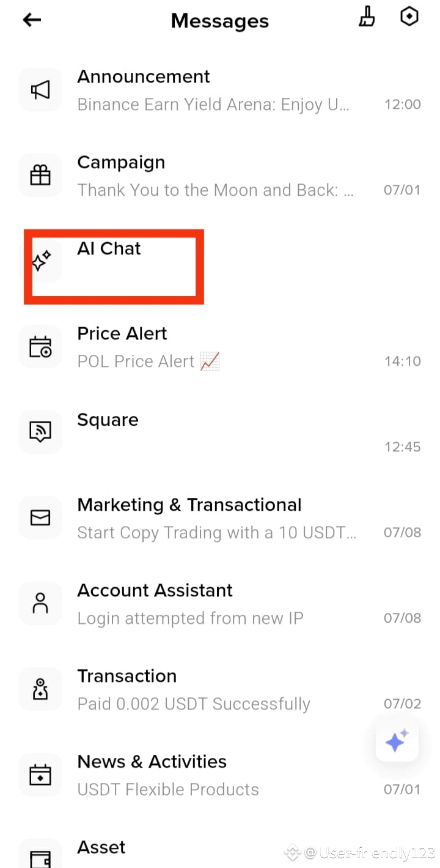Go back using the left arrow
Image resolution: width=440 pixels, height=868 pixels.
(x=32, y=20)
